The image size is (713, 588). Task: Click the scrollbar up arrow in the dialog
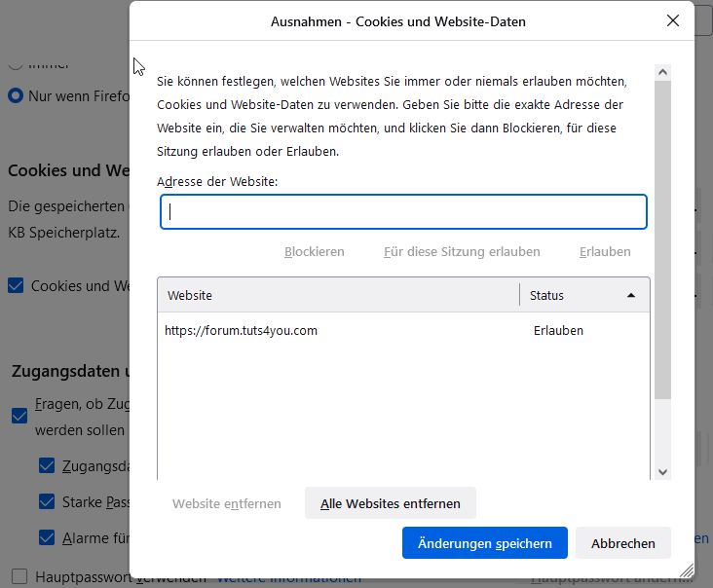pos(662,73)
